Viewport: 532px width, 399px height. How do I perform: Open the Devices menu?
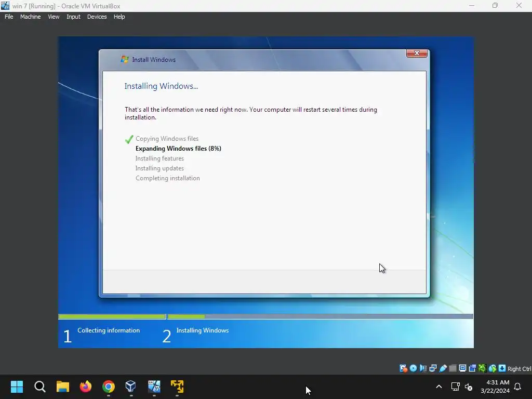[x=97, y=17]
